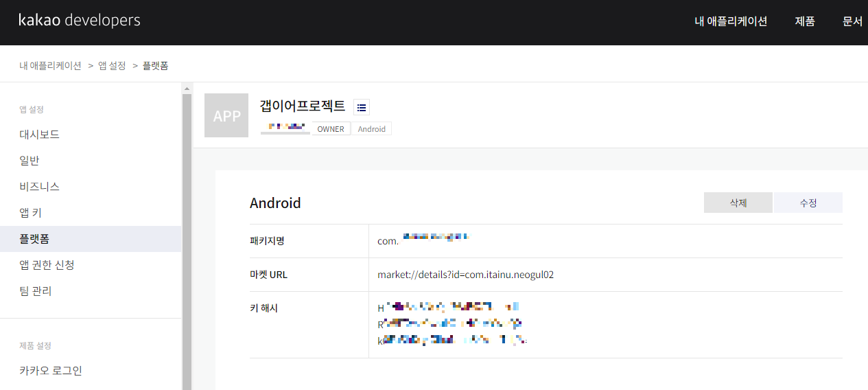Select 일반 in the sidebar
This screenshot has width=868, height=390.
[x=91, y=161]
